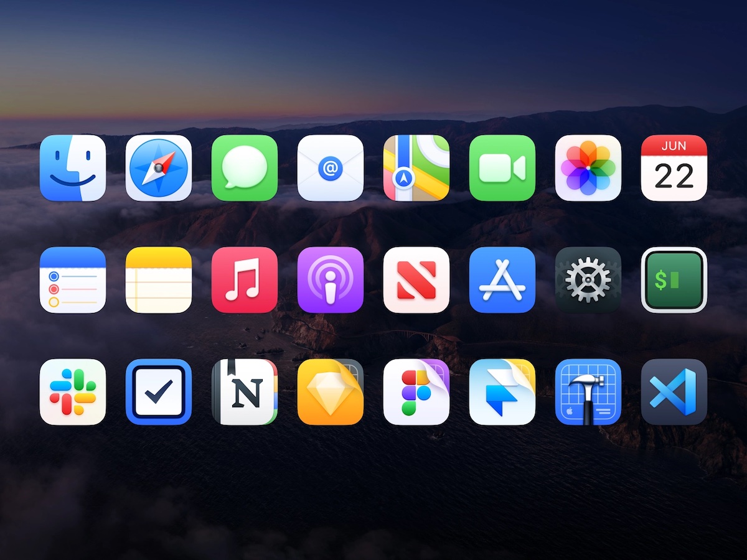
Task: Open the Notion app icon
Action: coord(245,392)
